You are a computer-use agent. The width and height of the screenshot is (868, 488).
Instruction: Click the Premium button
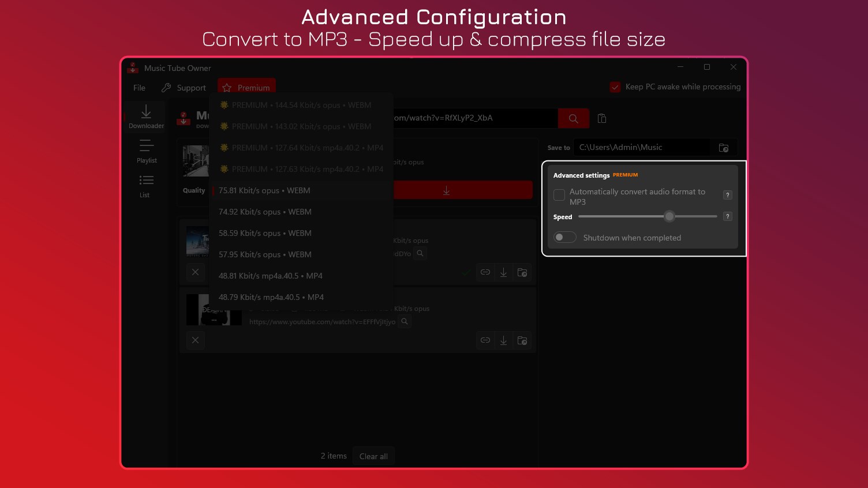pyautogui.click(x=246, y=87)
